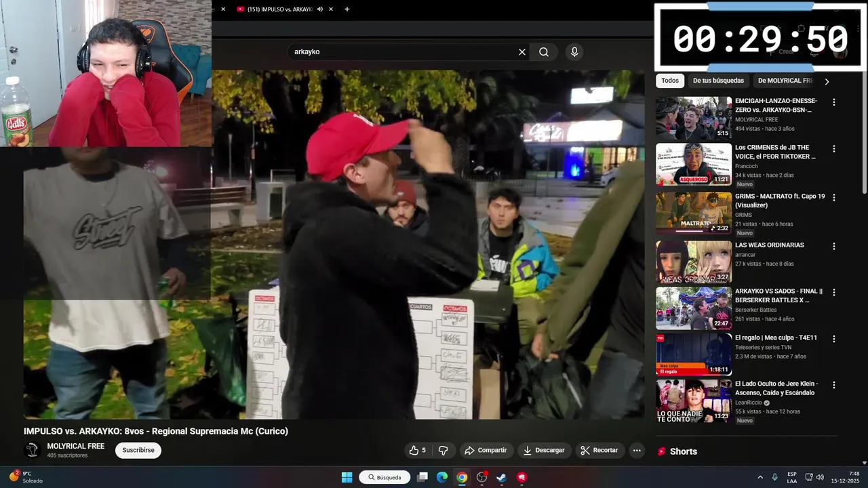Mute the tab via speaker icon
The width and height of the screenshot is (868, 488).
pyautogui.click(x=319, y=9)
